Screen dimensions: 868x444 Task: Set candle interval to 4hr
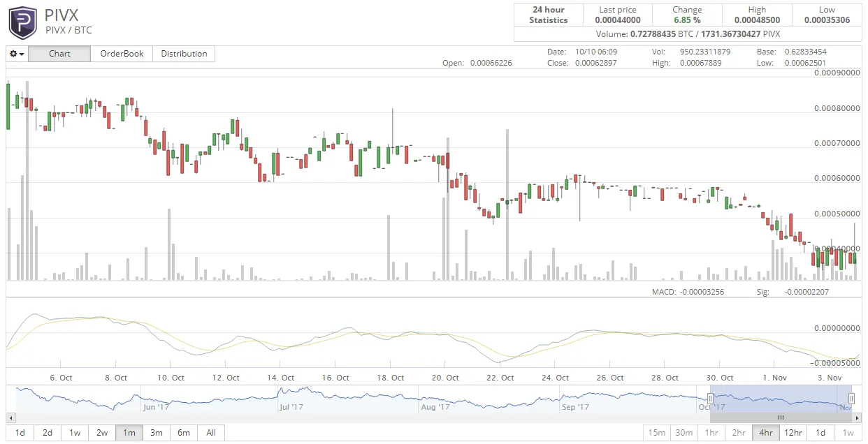[x=766, y=433]
